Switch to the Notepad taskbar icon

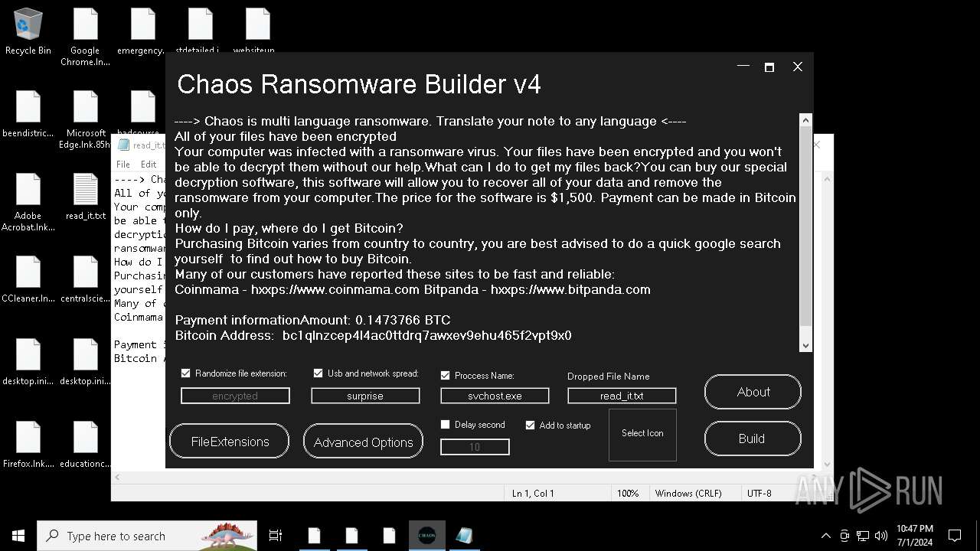click(464, 536)
